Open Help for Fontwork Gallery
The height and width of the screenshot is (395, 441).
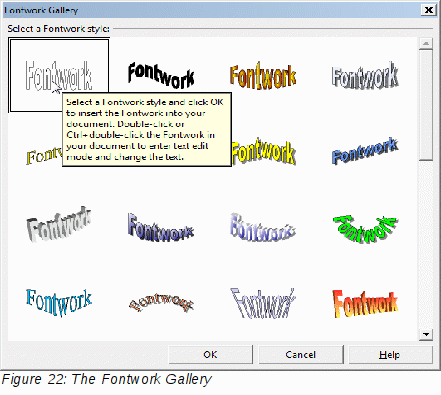click(x=391, y=355)
